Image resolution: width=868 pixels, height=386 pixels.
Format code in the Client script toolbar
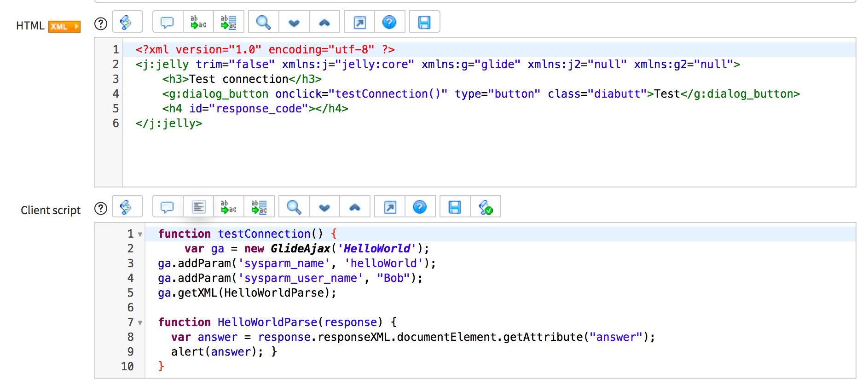(198, 207)
